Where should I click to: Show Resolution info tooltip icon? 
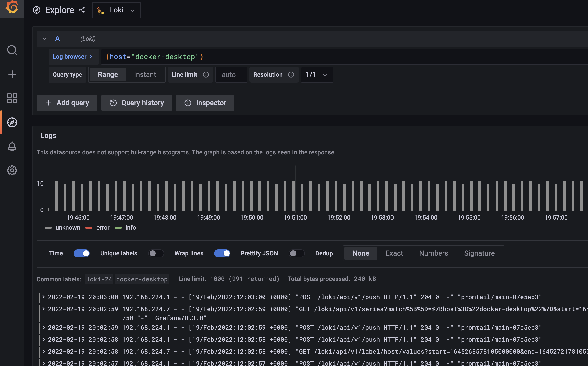click(x=291, y=75)
